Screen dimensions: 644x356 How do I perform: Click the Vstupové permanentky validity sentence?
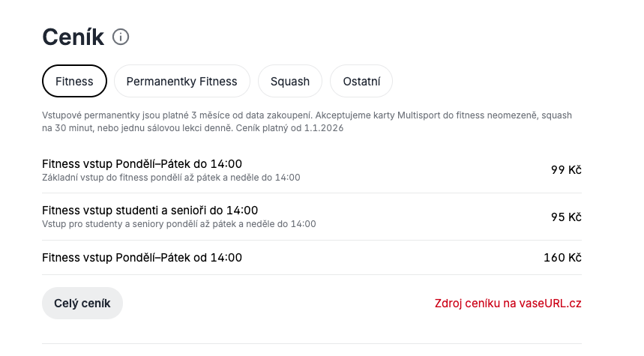tap(177, 116)
